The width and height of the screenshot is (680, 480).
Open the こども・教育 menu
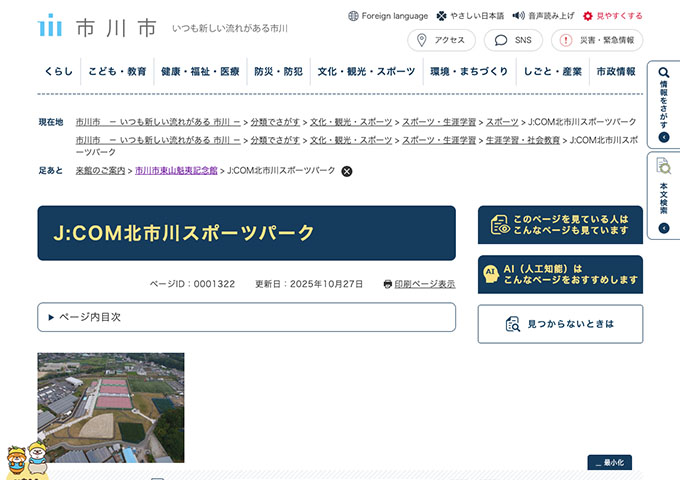(x=118, y=72)
